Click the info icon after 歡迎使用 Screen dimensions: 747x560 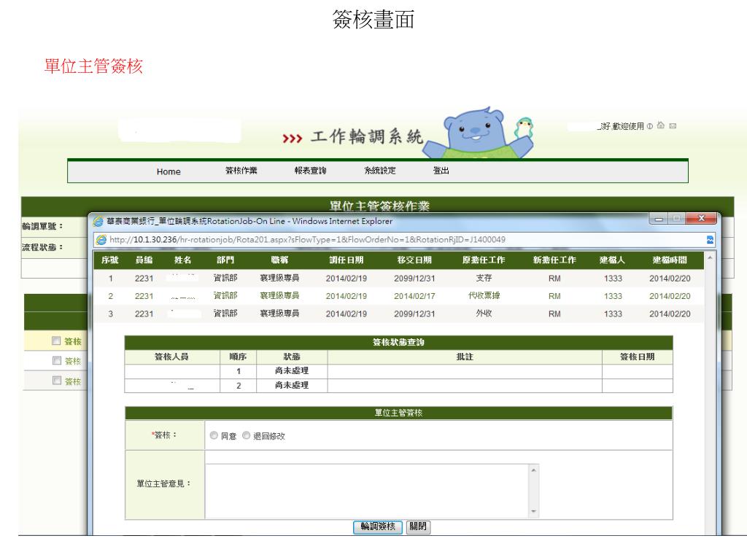[x=650, y=126]
